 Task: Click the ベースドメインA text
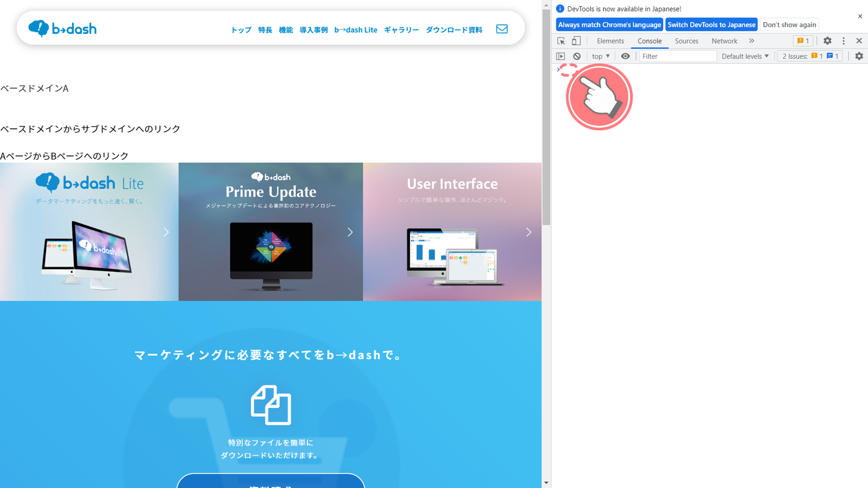pos(34,89)
